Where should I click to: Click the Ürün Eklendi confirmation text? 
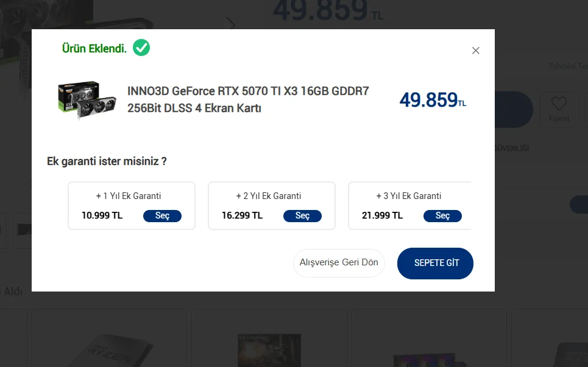coord(94,49)
